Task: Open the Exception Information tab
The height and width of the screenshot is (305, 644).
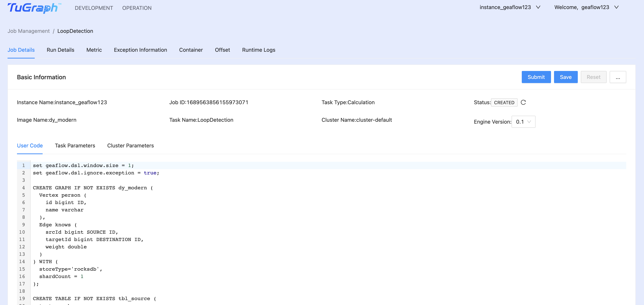Action: click(x=140, y=50)
